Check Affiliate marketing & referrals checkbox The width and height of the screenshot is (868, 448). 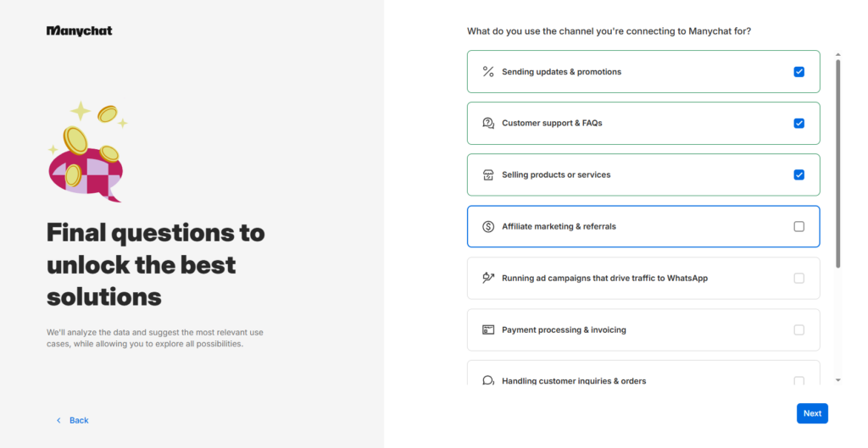point(798,226)
